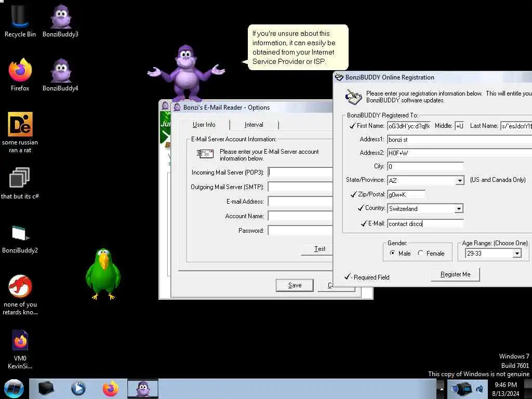Viewport: 532px width, 399px height.
Task: Click the Last Name input field
Action: (516, 126)
